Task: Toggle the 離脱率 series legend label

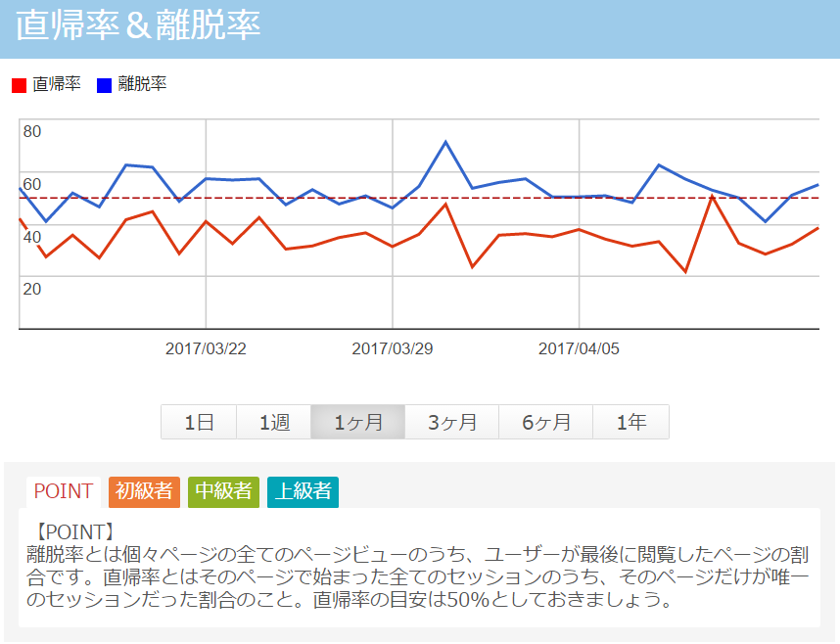Action: click(x=143, y=84)
